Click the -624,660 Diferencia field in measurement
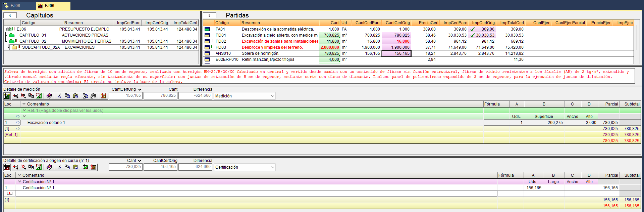The image size is (644, 212). (x=195, y=96)
